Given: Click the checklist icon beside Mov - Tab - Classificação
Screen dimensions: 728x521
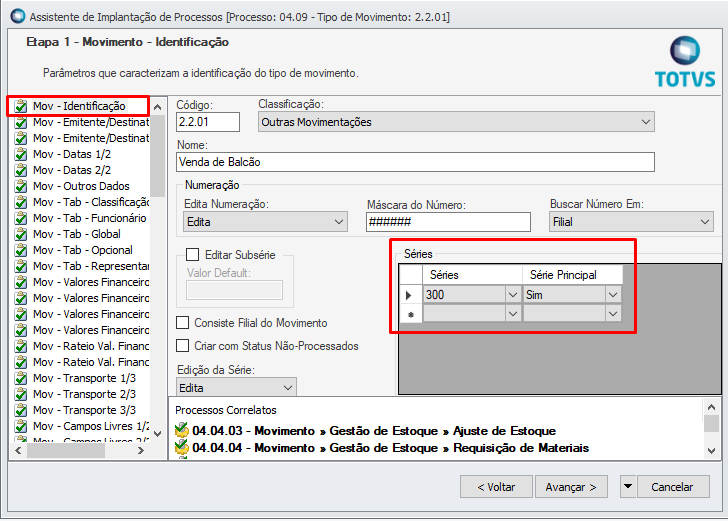Looking at the screenshot, I should (20, 202).
